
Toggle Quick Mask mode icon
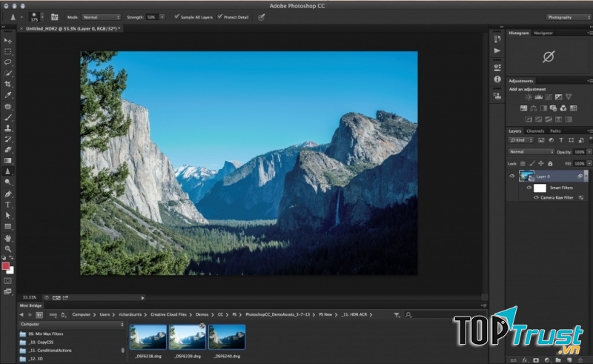point(7,281)
